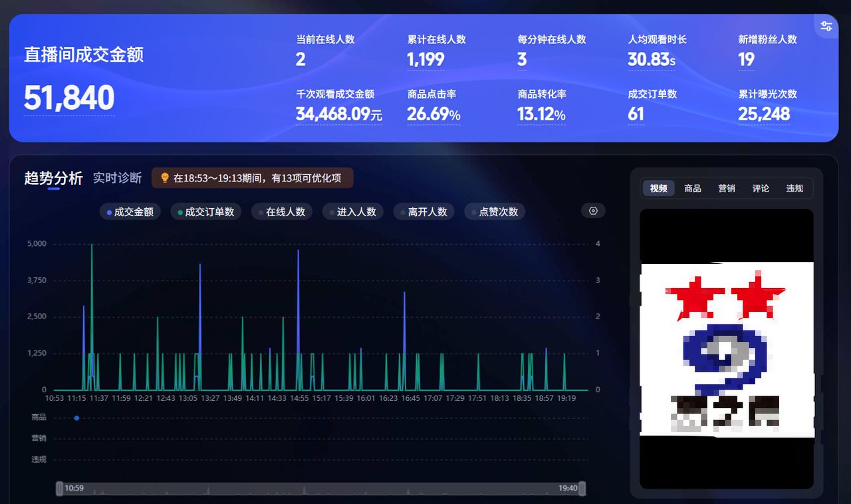Click the 商品点击率 value 26.69%
This screenshot has width=851, height=504.
(x=434, y=114)
